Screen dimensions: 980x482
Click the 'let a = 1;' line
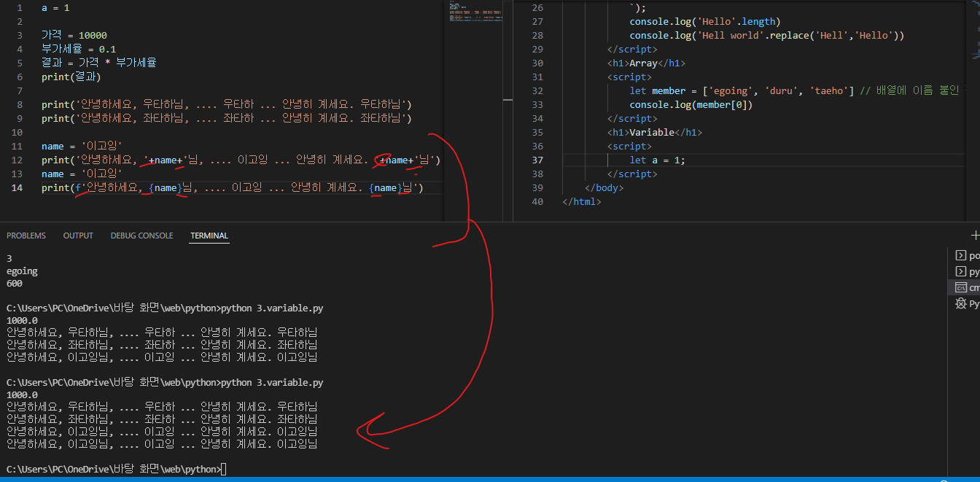(658, 160)
